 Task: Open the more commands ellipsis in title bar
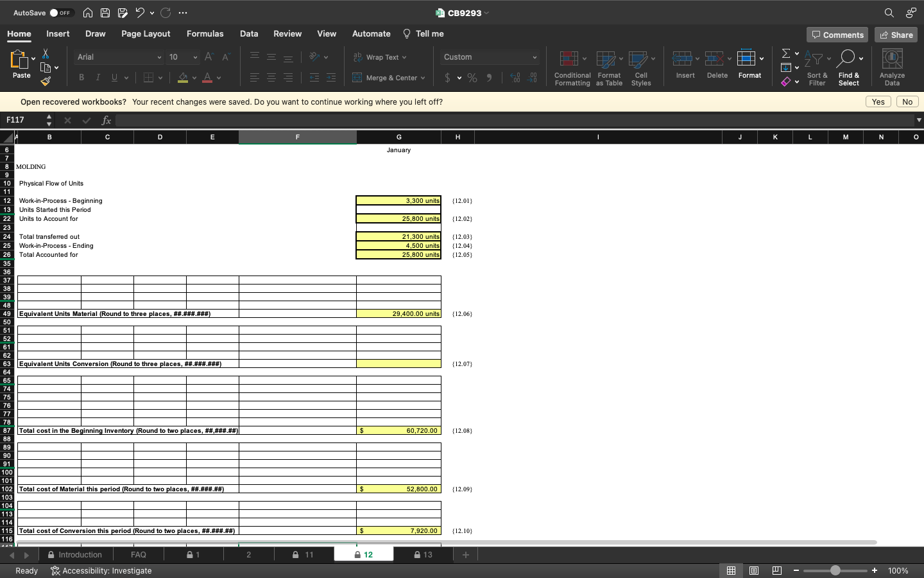click(183, 13)
